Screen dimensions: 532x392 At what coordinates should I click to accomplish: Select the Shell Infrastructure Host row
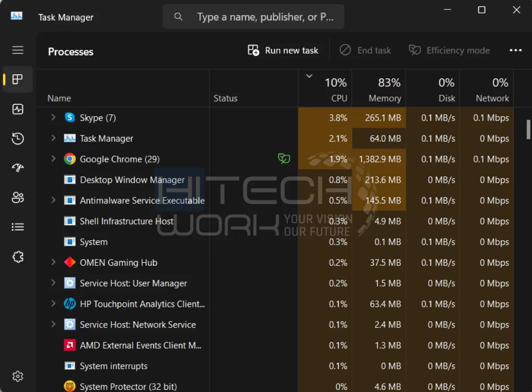tap(275, 221)
